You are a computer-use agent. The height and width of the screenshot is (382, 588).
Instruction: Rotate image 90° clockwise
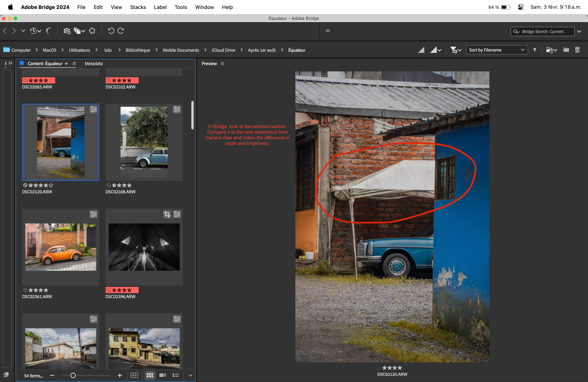[x=121, y=31]
